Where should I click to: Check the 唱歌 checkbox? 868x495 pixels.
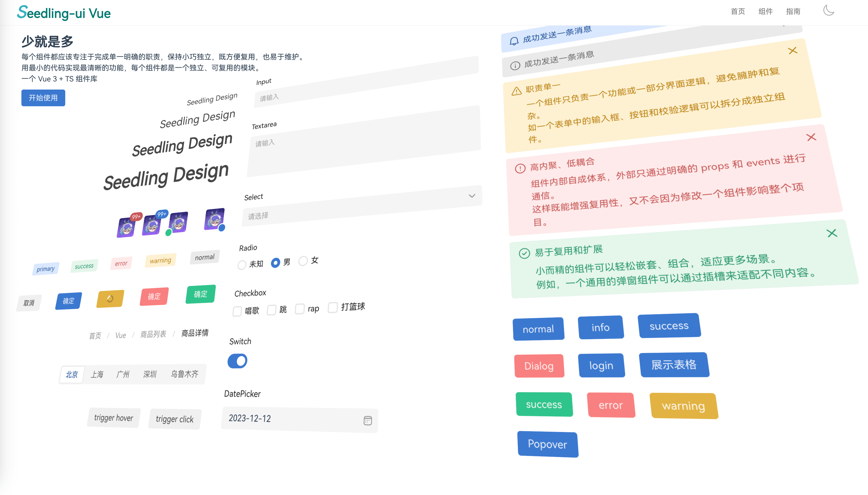tap(237, 311)
